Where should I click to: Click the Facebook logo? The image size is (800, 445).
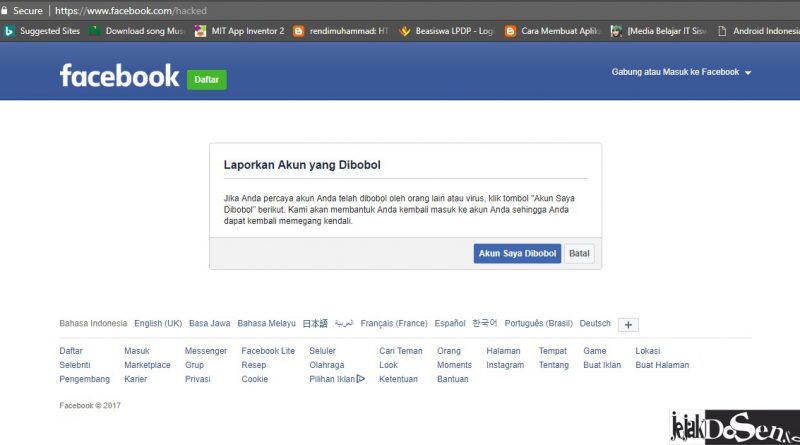pyautogui.click(x=119, y=76)
